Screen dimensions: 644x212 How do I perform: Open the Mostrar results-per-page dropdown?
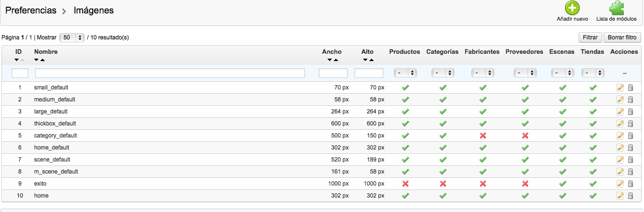click(73, 37)
